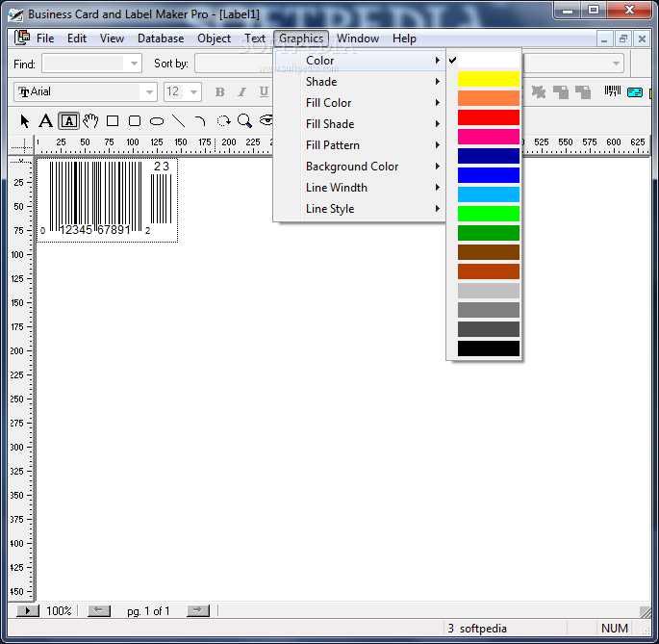Go to previous page arrow button
659x644 pixels.
(x=99, y=610)
